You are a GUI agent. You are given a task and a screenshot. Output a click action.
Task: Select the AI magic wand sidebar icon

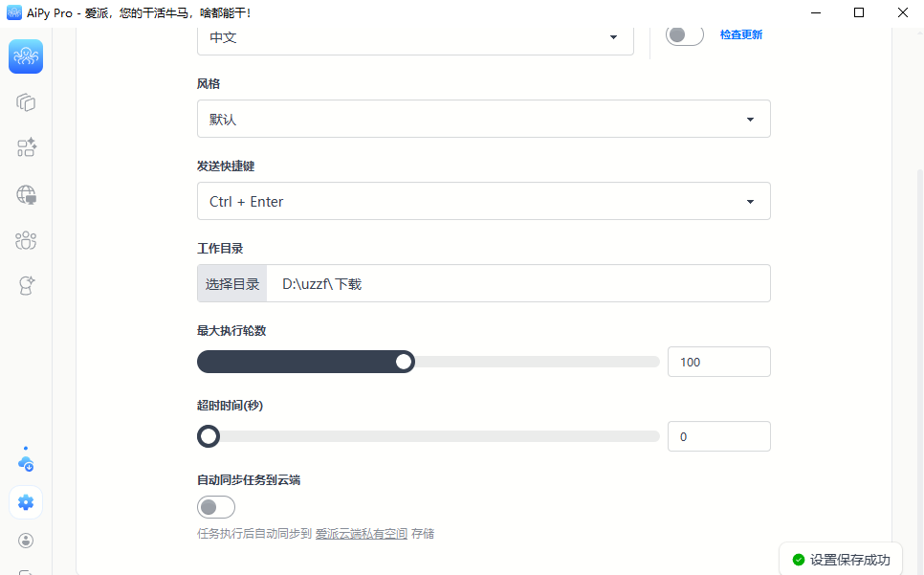tap(25, 286)
